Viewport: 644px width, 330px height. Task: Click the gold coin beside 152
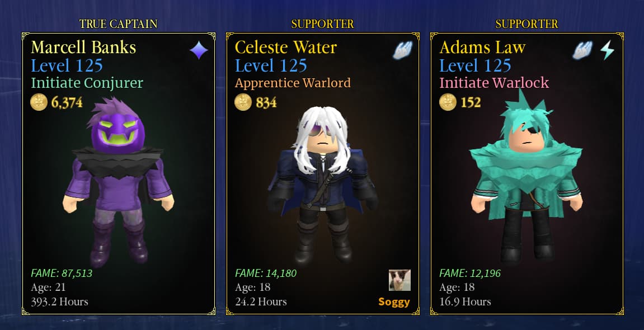tap(448, 102)
